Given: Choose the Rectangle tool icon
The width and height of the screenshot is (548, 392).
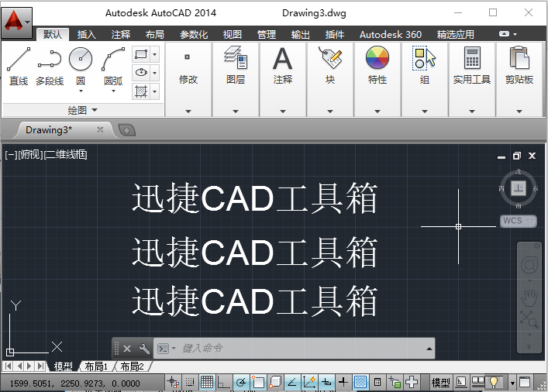Looking at the screenshot, I should tap(141, 54).
